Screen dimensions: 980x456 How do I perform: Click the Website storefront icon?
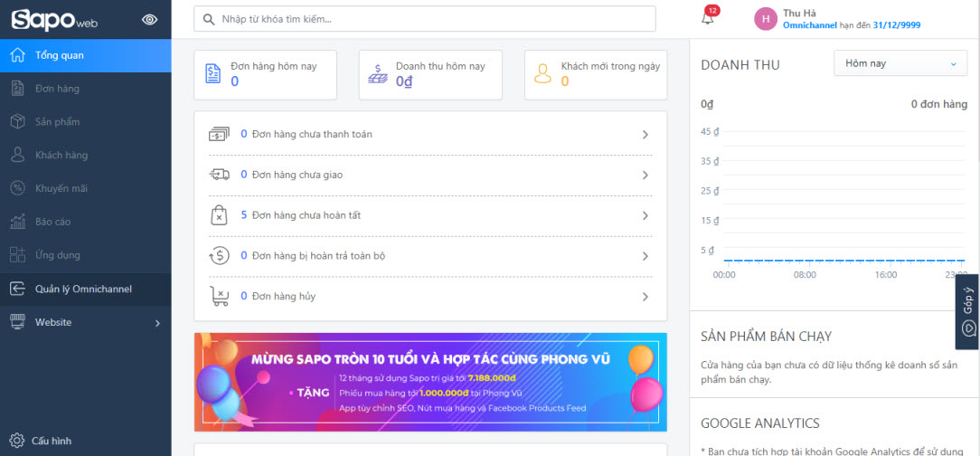tap(17, 322)
